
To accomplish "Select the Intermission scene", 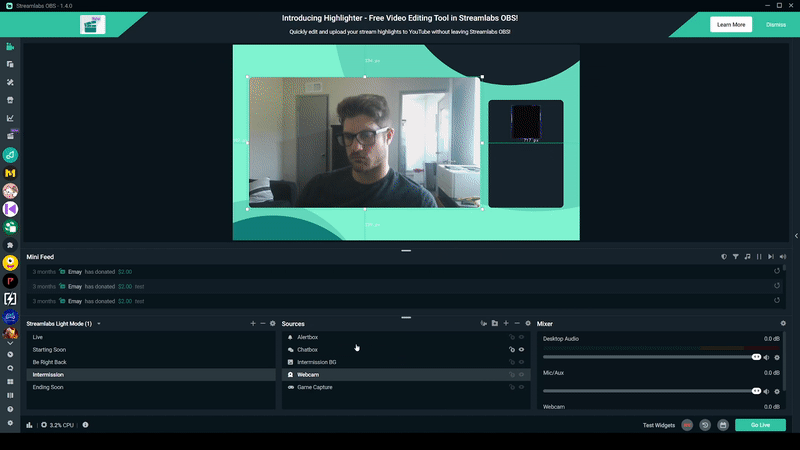I will [151, 374].
